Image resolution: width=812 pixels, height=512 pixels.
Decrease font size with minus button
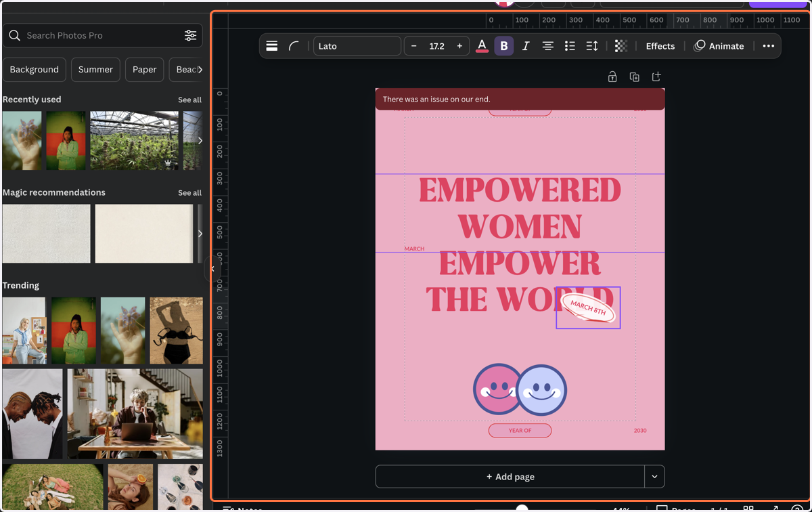point(414,46)
